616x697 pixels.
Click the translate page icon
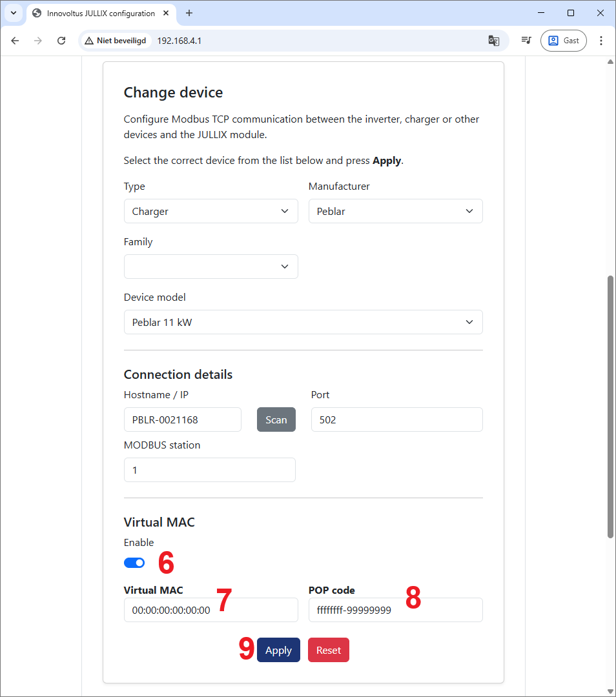point(494,41)
